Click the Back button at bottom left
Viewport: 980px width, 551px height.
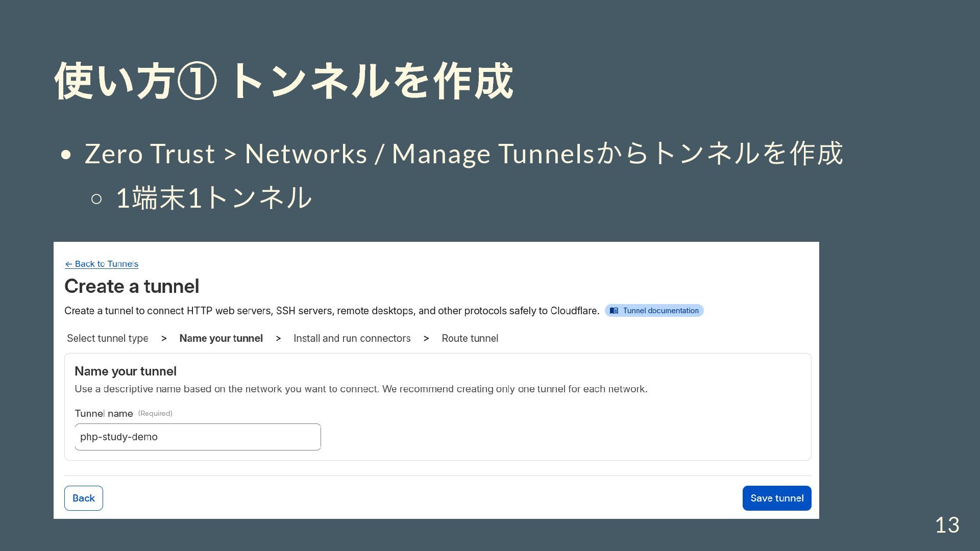[x=84, y=498]
